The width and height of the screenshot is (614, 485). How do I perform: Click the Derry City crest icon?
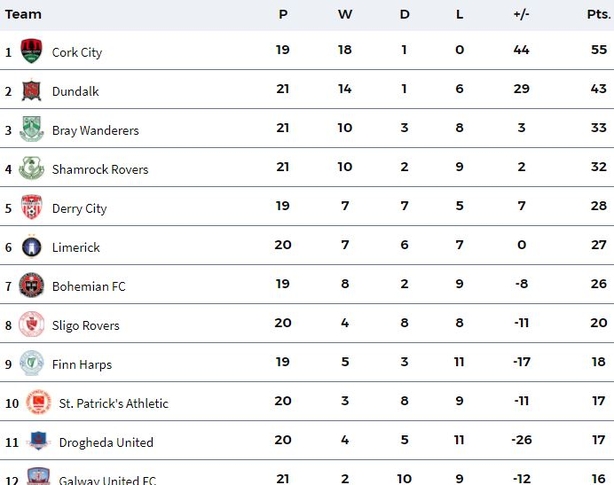31,207
